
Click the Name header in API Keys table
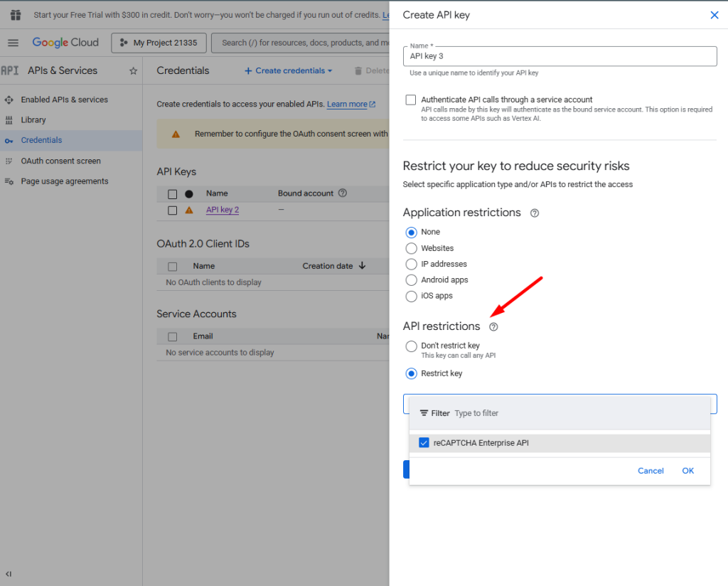pyautogui.click(x=217, y=193)
